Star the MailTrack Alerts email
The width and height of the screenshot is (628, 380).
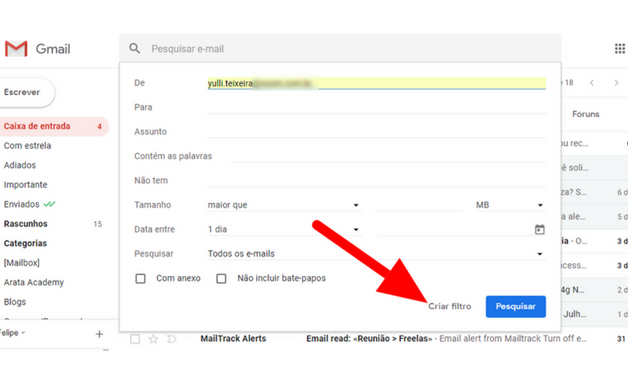[x=153, y=339]
